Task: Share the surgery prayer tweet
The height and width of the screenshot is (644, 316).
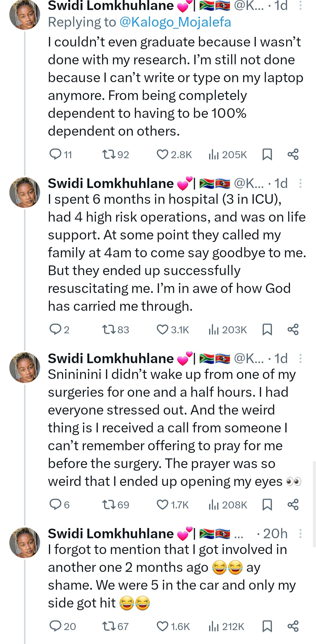Action: pos(293,505)
